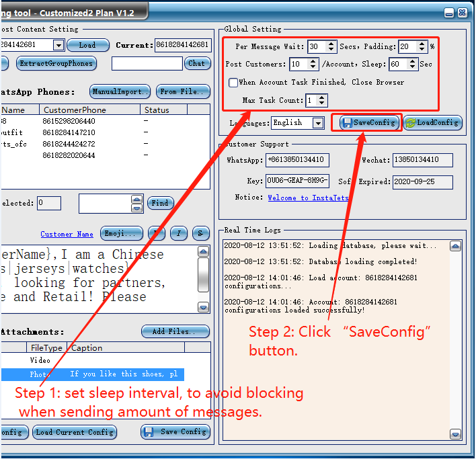Select phone row 8618282020644
This screenshot has height=459, width=476.
coord(105,155)
